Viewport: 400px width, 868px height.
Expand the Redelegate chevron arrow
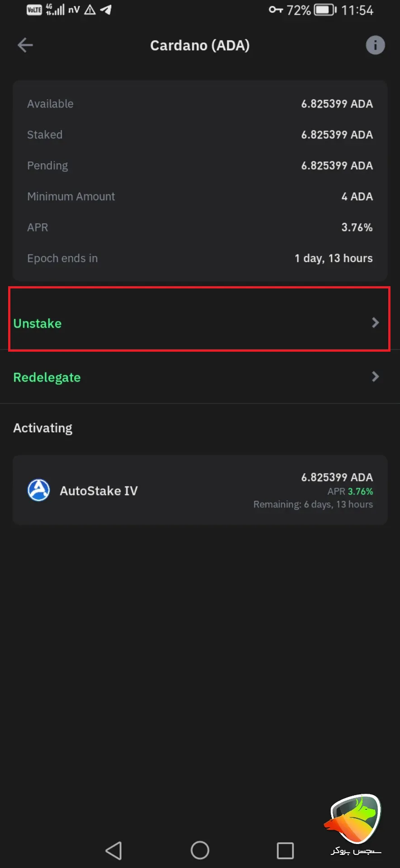click(375, 377)
